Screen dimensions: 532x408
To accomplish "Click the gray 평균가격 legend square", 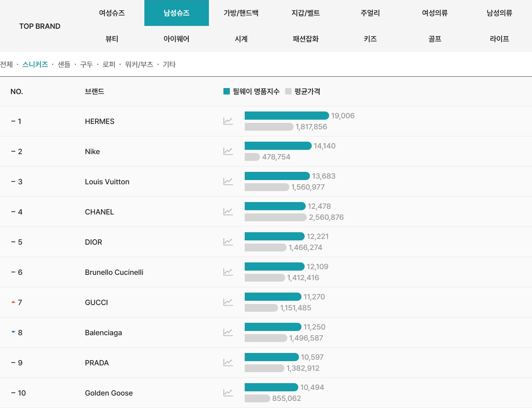I will (288, 91).
